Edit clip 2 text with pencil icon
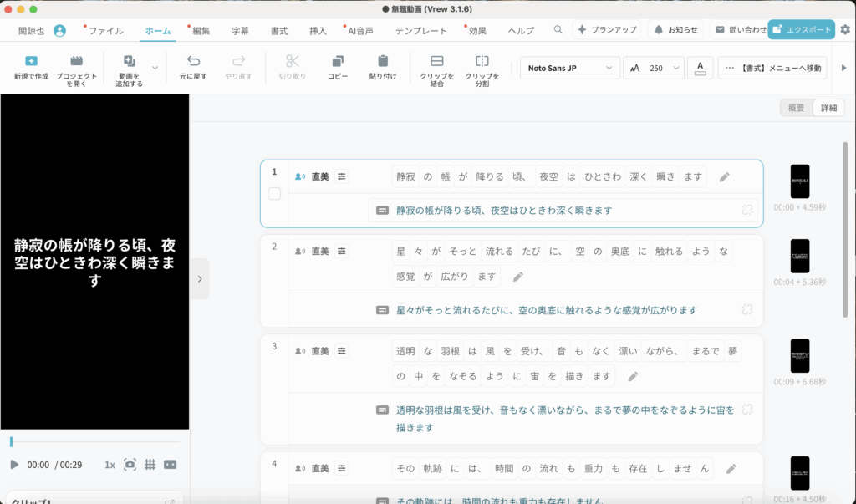 tap(518, 277)
